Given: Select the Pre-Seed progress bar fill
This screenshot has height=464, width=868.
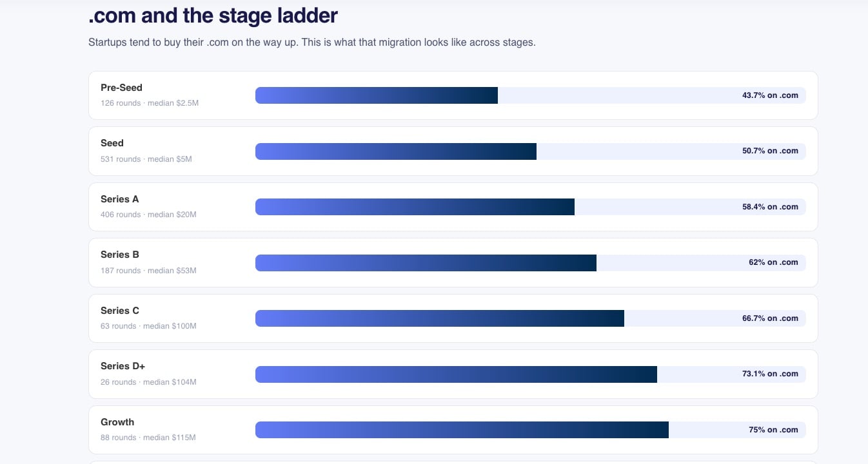Looking at the screenshot, I should tap(377, 95).
